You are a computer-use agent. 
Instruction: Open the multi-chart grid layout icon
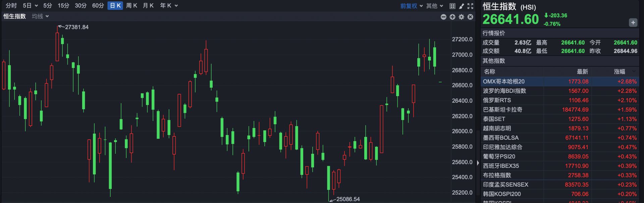[x=452, y=6]
